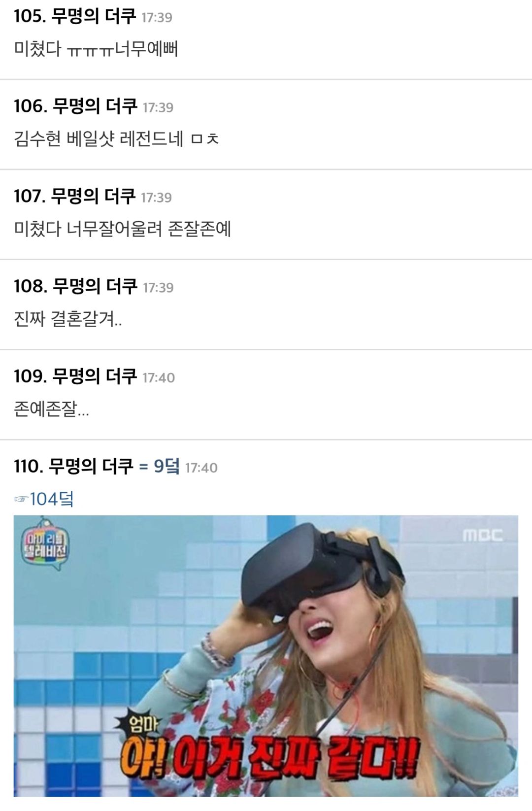Open the VR headset meme image
Viewport: 532px width, 811px height.
pyautogui.click(x=266, y=656)
